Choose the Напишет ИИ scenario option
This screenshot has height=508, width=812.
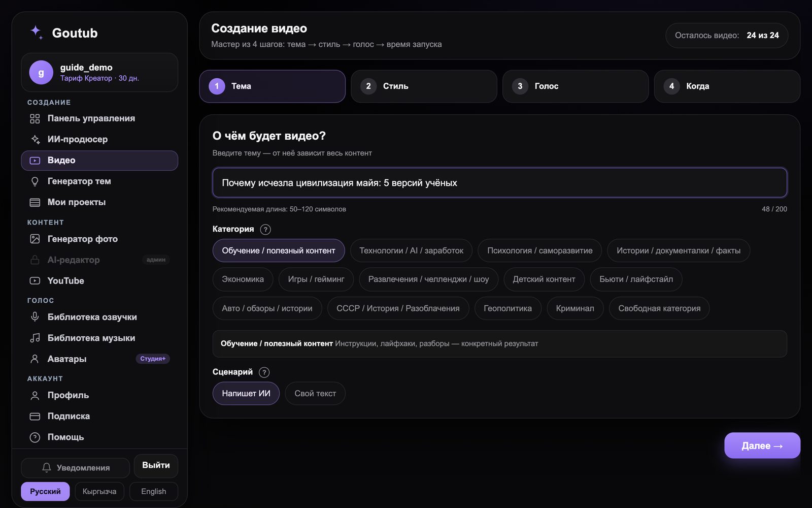coord(246,394)
